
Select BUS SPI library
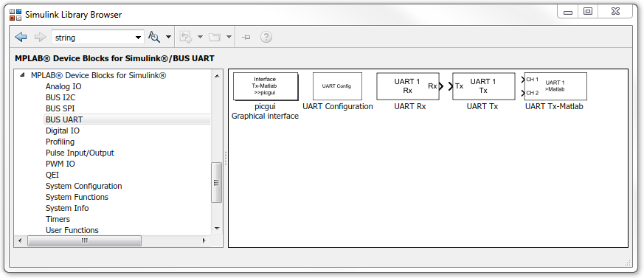60,109
